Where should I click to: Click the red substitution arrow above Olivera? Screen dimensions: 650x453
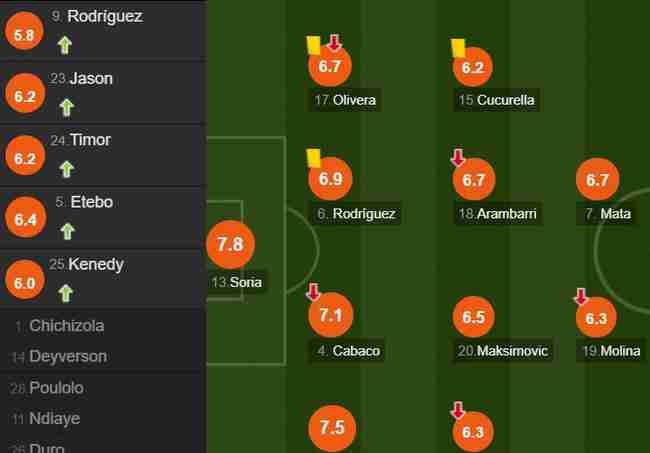tap(334, 42)
